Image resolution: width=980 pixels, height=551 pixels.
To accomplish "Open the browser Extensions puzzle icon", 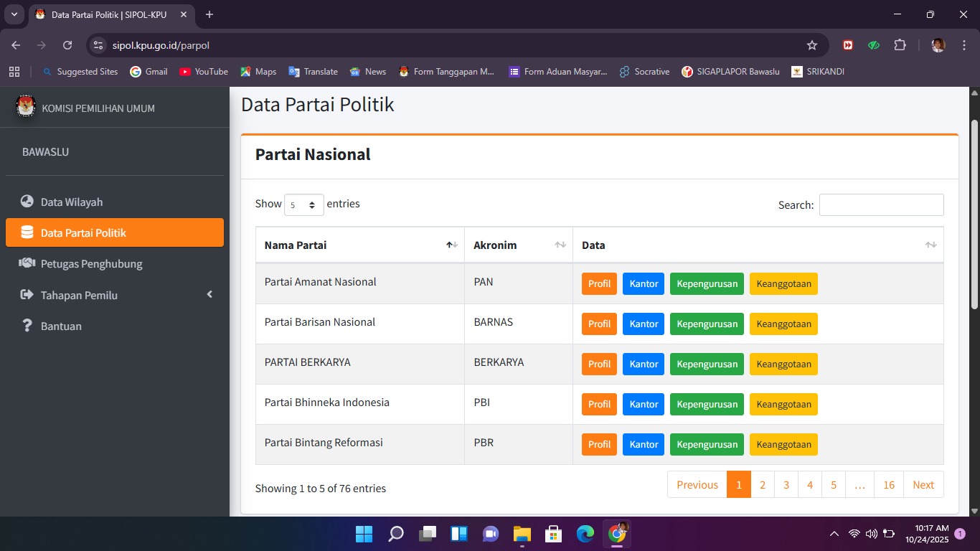I will point(900,45).
